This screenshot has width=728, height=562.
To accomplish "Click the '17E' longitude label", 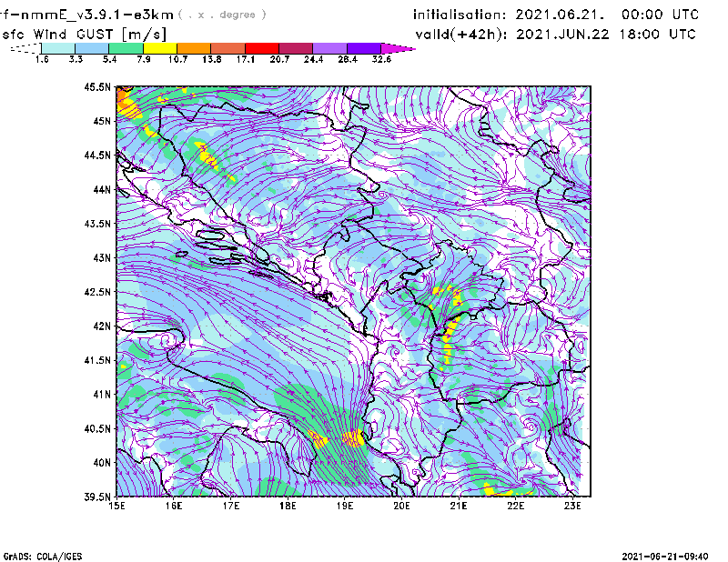I will [231, 506].
